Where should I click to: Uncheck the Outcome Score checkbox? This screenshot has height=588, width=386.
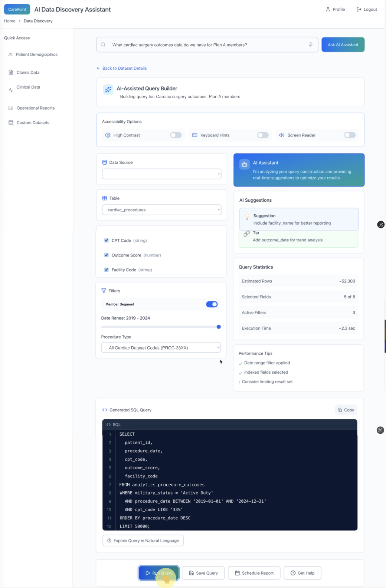point(107,255)
